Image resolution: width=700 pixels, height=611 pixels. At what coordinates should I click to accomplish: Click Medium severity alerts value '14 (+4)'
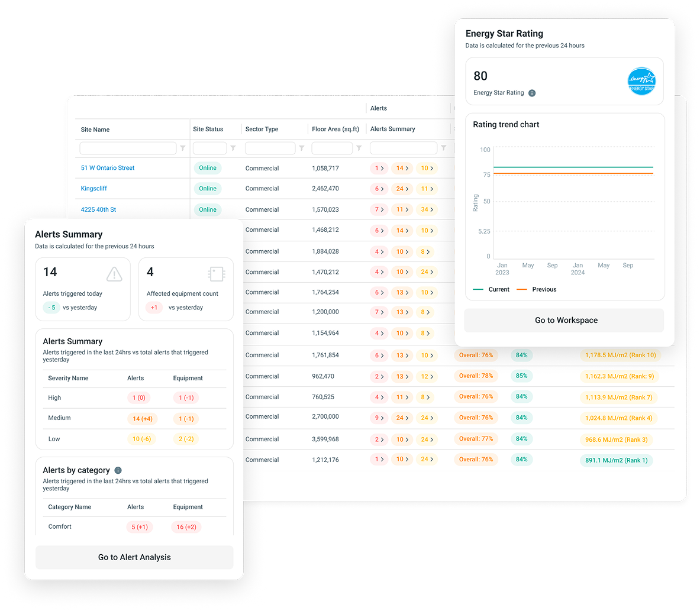[x=143, y=419]
